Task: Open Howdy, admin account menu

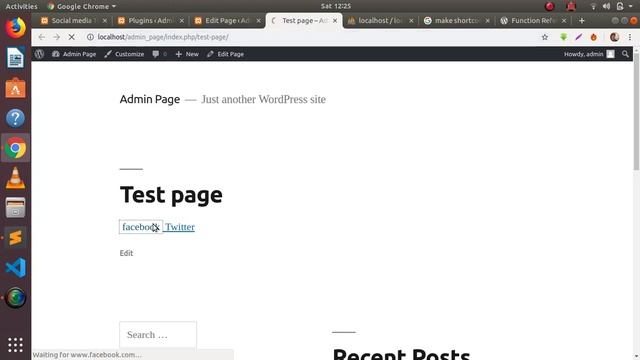Action: pos(589,54)
